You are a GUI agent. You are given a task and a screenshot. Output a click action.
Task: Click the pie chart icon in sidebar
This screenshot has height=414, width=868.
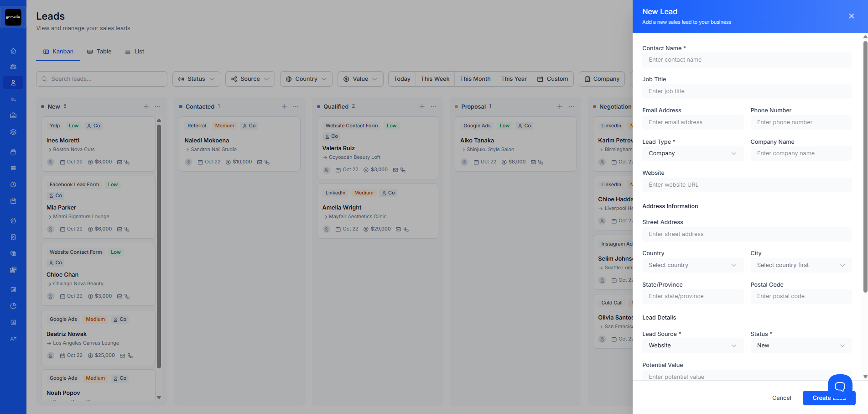point(13,306)
